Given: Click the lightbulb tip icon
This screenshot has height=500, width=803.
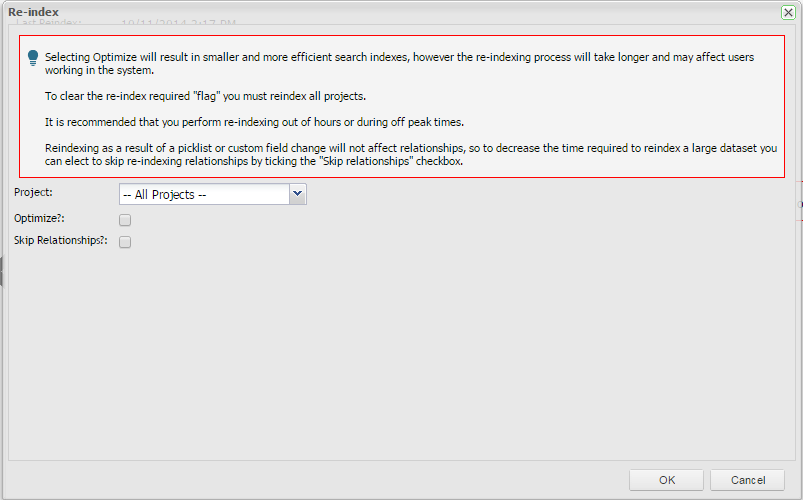Looking at the screenshot, I should coord(34,59).
